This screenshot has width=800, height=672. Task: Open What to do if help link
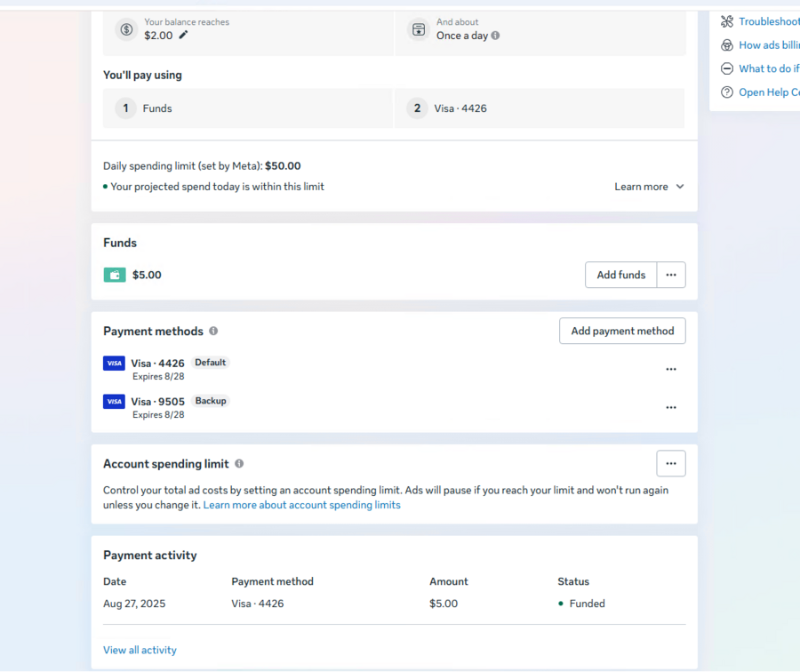pyautogui.click(x=769, y=68)
